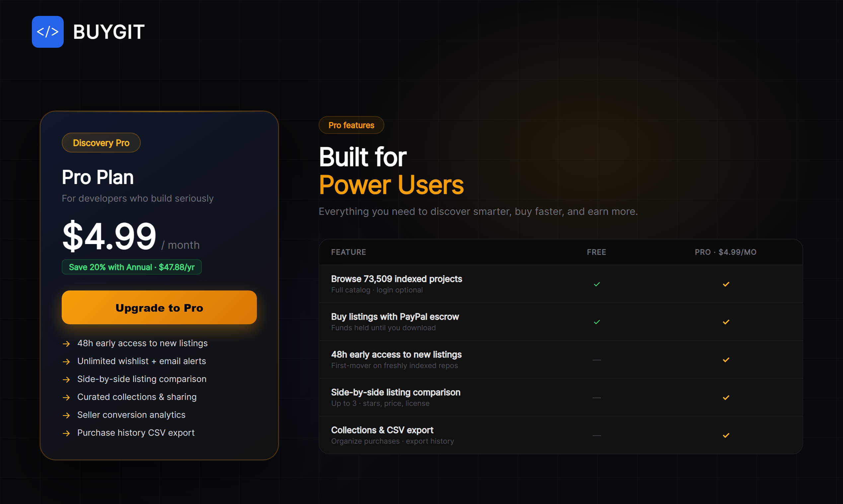Click arrow icon beside 48h early access

(x=66, y=344)
